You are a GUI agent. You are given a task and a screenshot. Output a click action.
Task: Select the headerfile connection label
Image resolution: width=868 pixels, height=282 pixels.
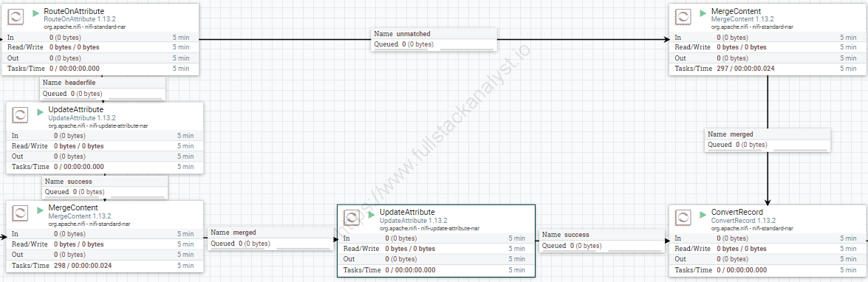click(x=103, y=88)
